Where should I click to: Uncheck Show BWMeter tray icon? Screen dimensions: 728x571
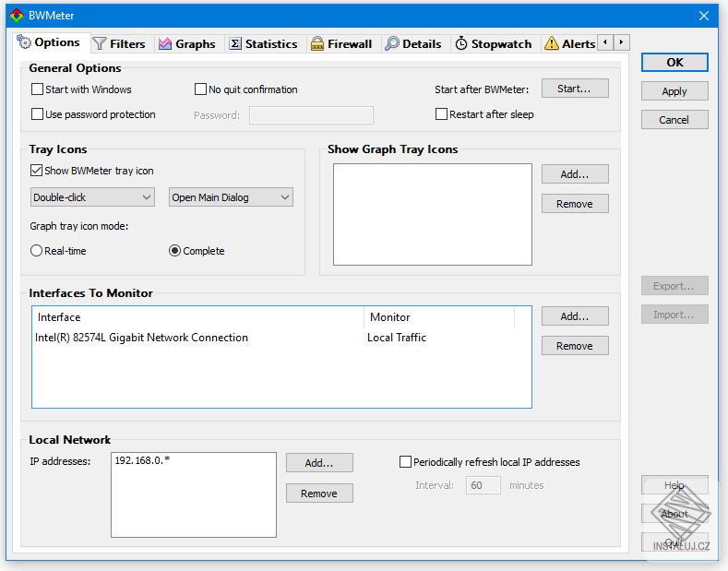[x=36, y=171]
